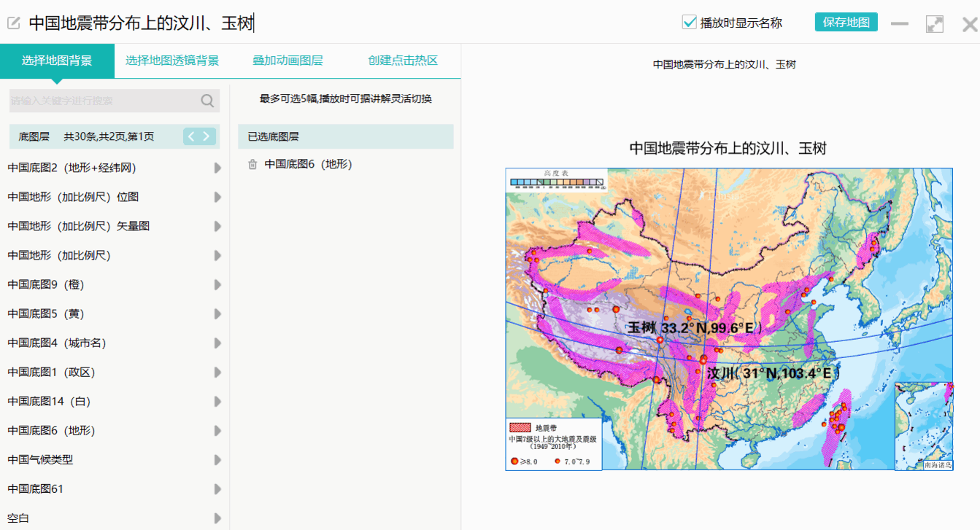Click the search magnifier icon

[x=207, y=101]
